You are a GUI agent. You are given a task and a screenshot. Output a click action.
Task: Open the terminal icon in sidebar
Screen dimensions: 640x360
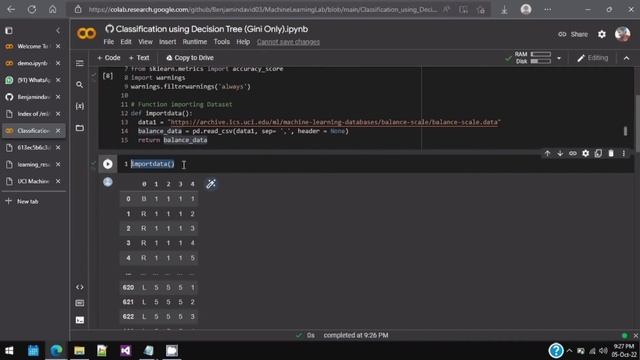coord(80,320)
